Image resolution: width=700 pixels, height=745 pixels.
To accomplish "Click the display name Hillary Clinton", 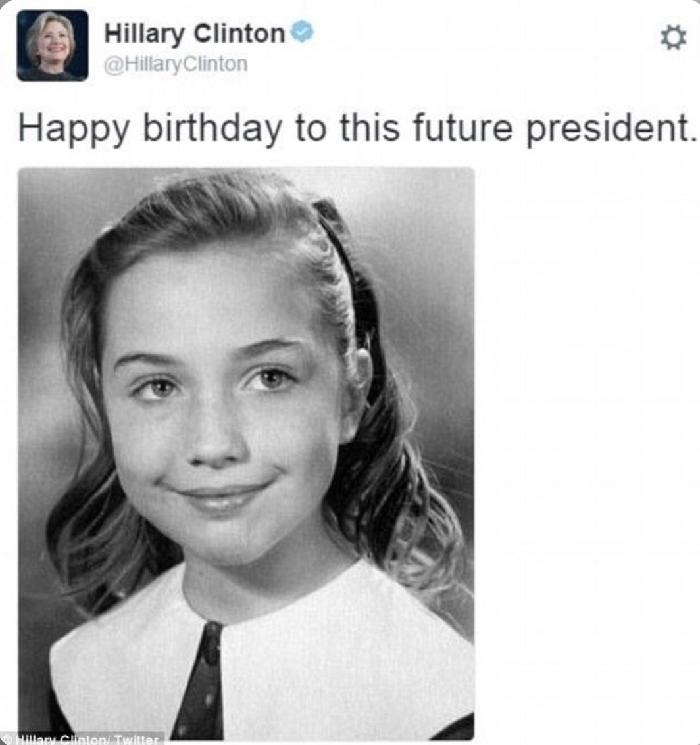I will pos(194,34).
